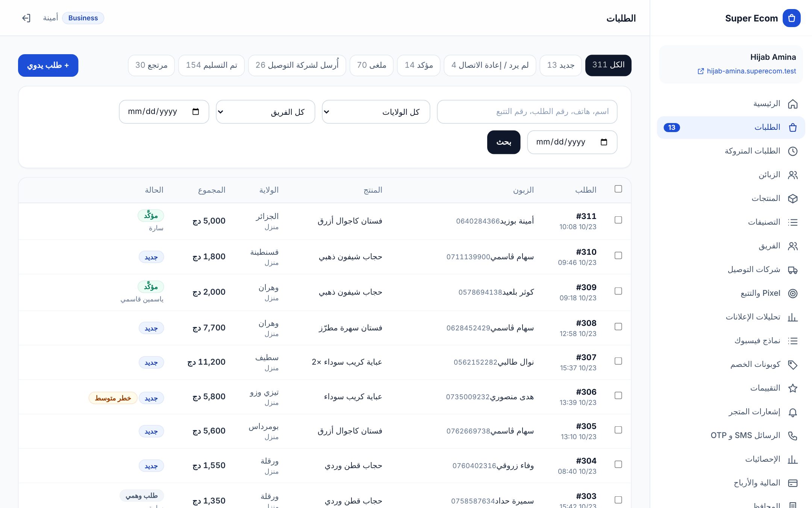Open store notifications bell icon
Image resolution: width=812 pixels, height=508 pixels.
point(792,412)
